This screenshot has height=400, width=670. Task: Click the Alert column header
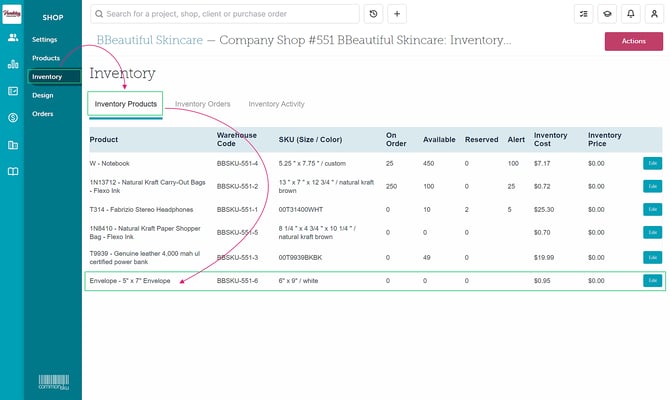[516, 140]
